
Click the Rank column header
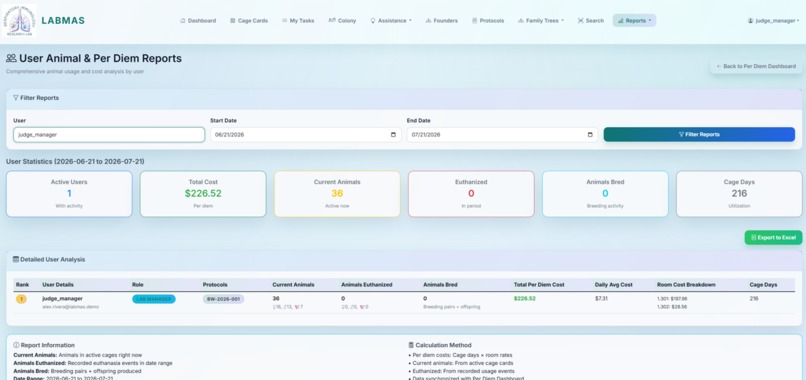22,284
